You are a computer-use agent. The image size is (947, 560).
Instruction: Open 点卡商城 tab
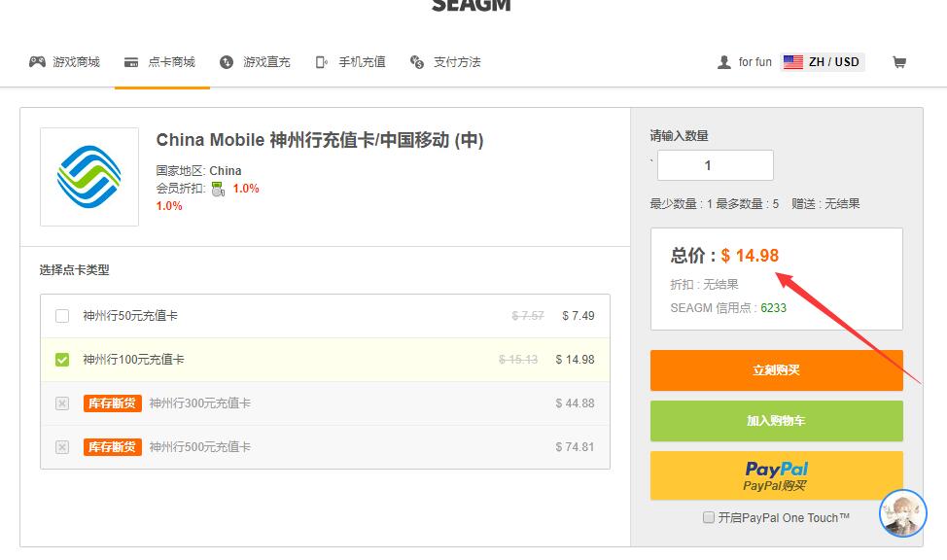[x=171, y=61]
